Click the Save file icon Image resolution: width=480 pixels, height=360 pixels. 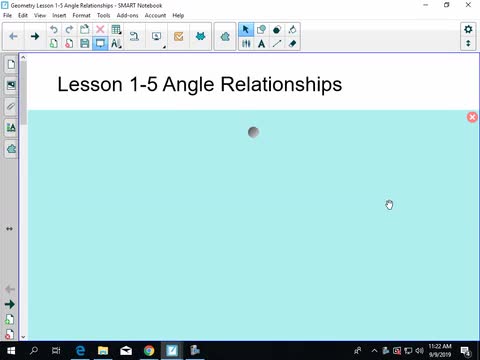(85, 43)
